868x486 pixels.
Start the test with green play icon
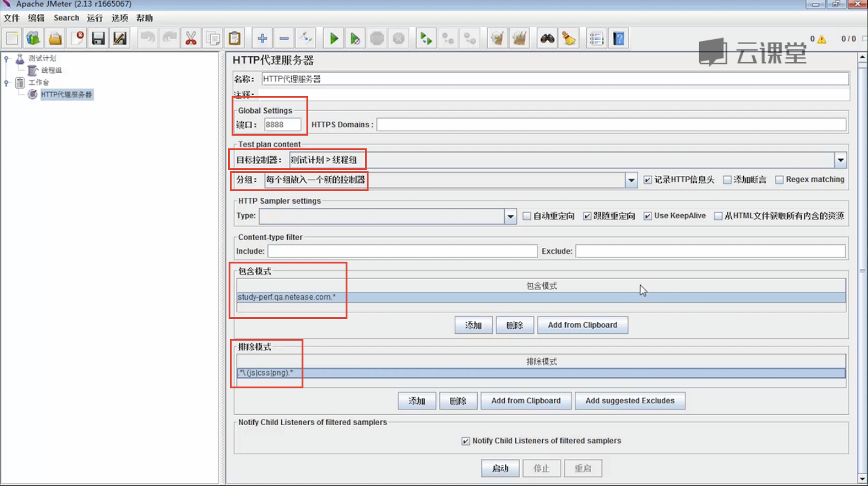click(x=334, y=39)
